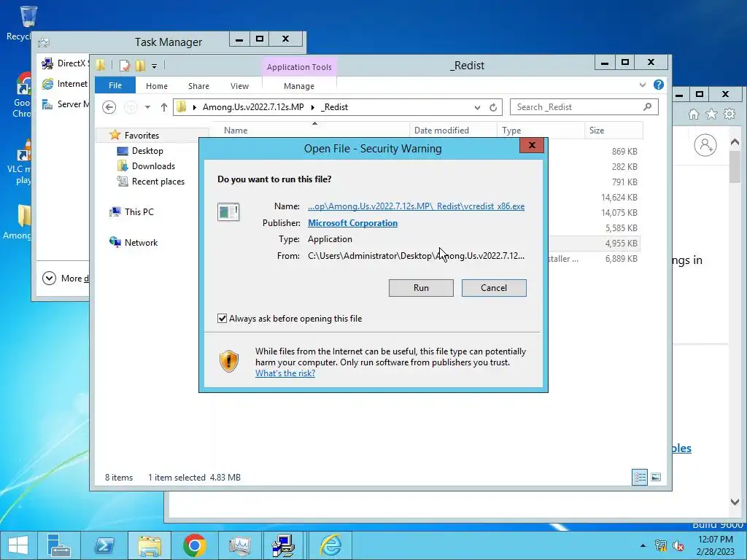Switch to the Share ribbon tab

198,86
